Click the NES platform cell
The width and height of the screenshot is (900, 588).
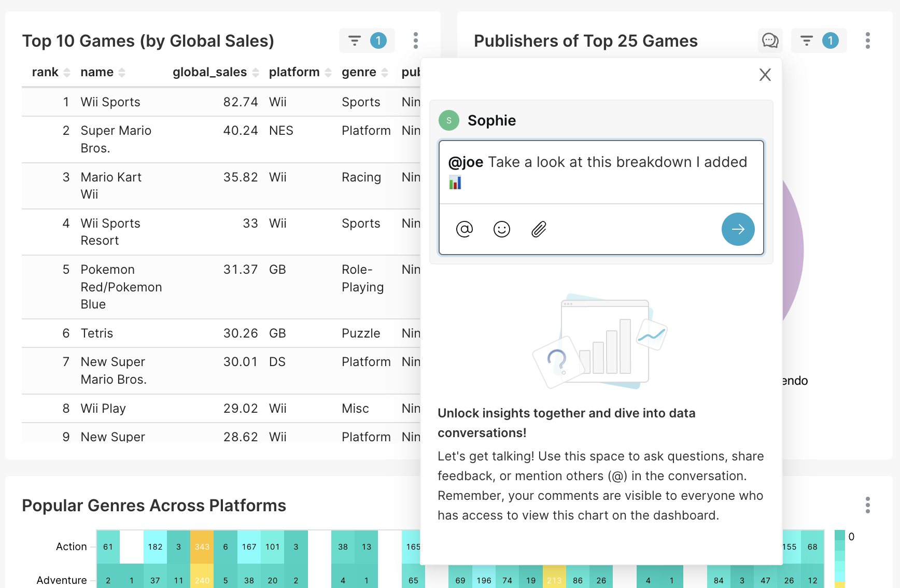281,131
